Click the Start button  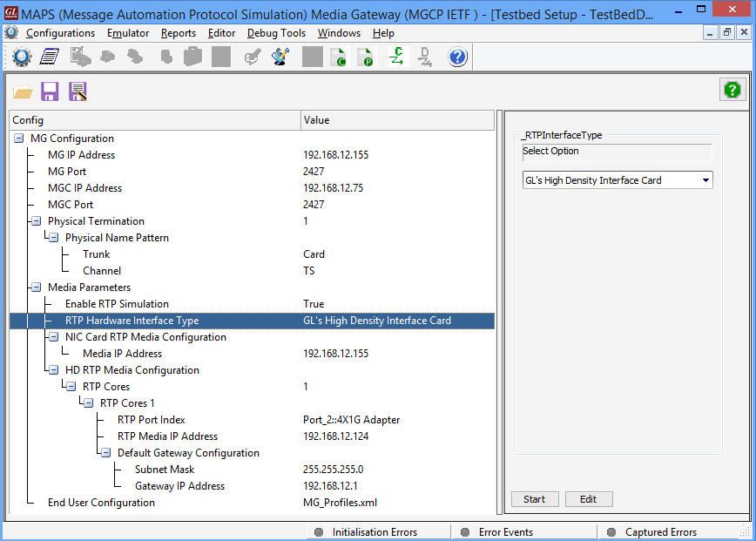(x=535, y=499)
